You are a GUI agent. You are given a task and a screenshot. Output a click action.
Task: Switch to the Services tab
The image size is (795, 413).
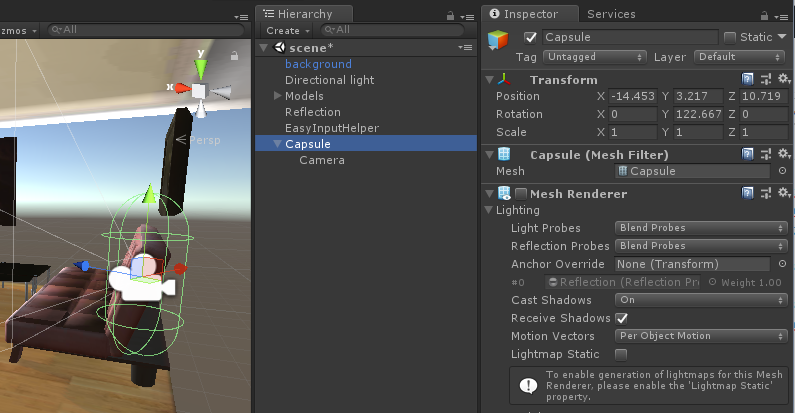[610, 14]
